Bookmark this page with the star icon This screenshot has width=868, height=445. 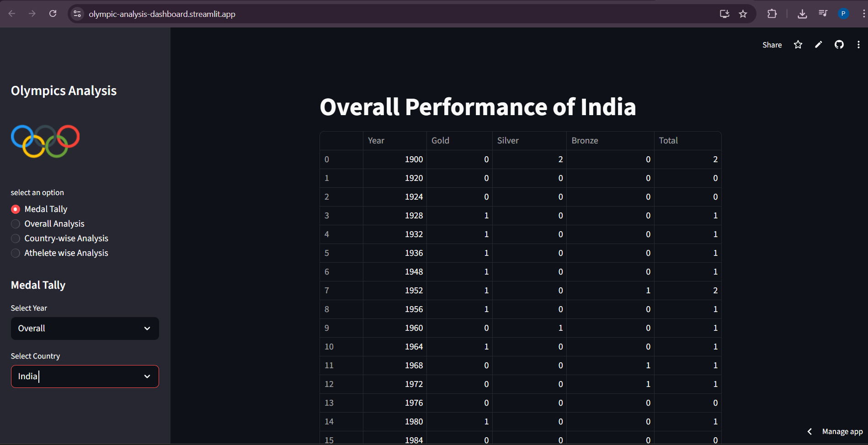point(743,14)
